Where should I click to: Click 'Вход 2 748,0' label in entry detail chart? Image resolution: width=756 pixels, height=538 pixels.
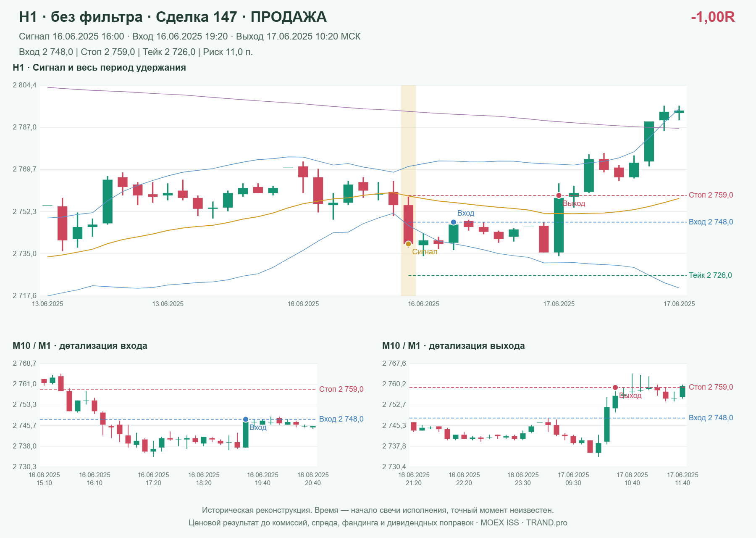pos(341,419)
